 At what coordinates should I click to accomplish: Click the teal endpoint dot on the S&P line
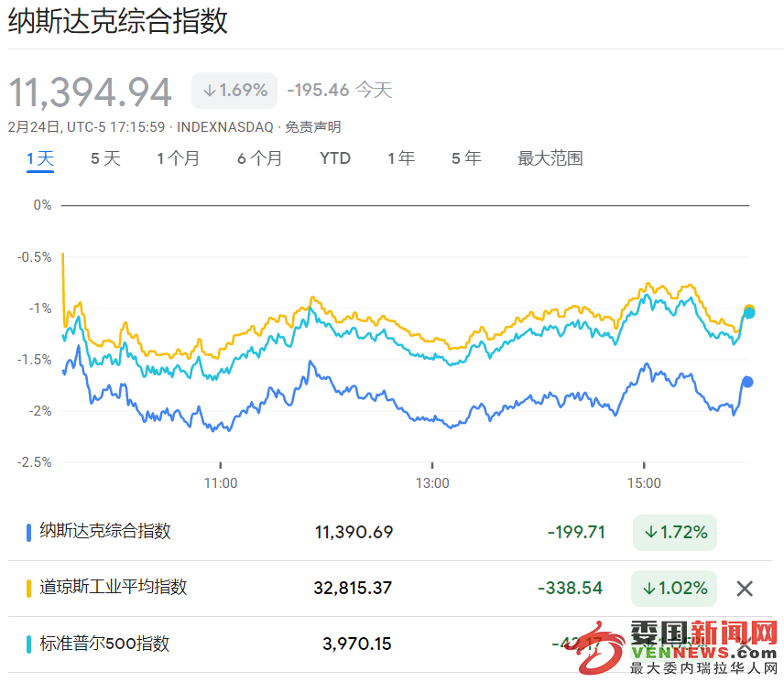point(749,313)
